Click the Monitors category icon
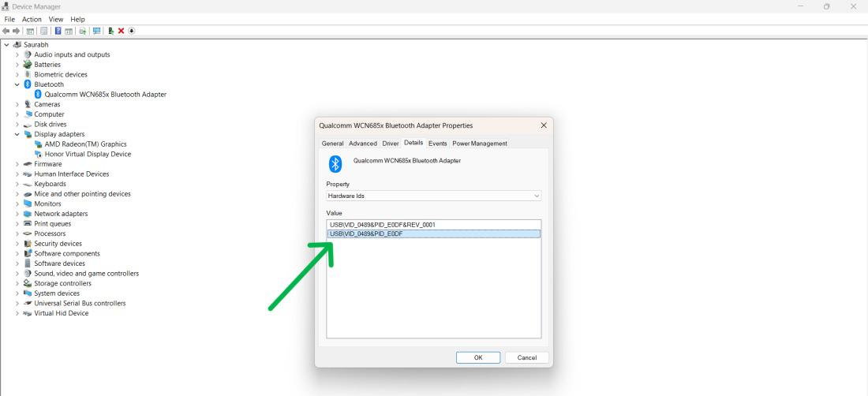Viewport: 868px width, 396px height. pos(28,204)
